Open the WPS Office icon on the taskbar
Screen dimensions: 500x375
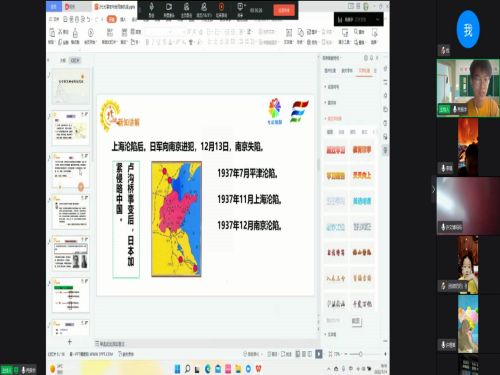tap(259, 369)
